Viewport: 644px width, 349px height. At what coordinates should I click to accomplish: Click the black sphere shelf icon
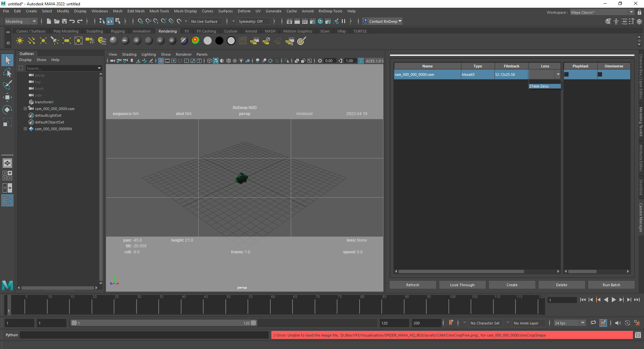click(219, 41)
